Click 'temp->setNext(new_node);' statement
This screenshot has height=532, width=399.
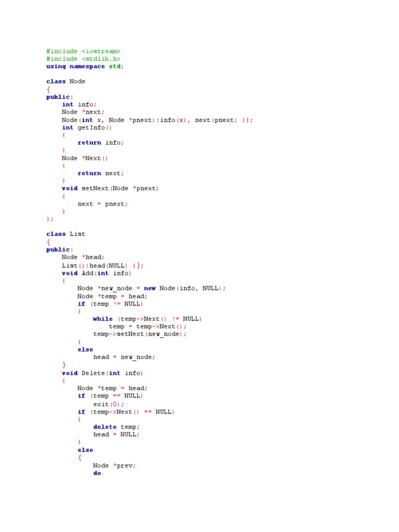pos(140,334)
